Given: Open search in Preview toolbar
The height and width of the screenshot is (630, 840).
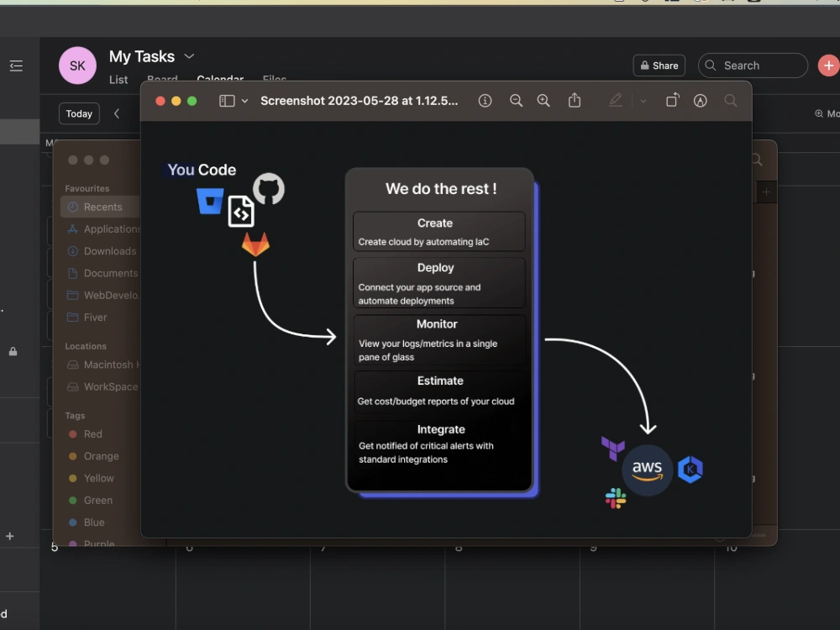Looking at the screenshot, I should coord(730,100).
